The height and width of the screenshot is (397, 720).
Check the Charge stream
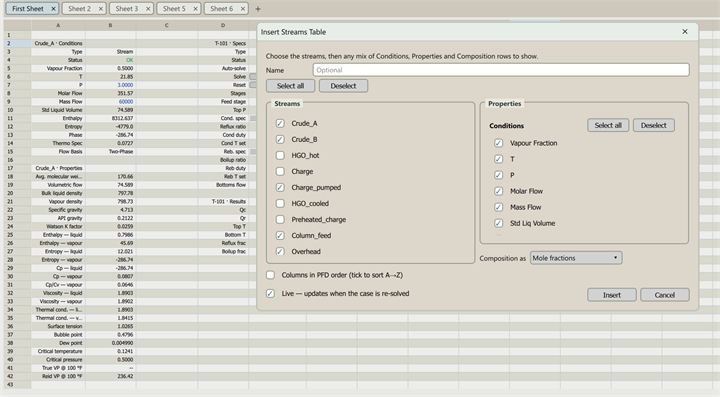[280, 172]
